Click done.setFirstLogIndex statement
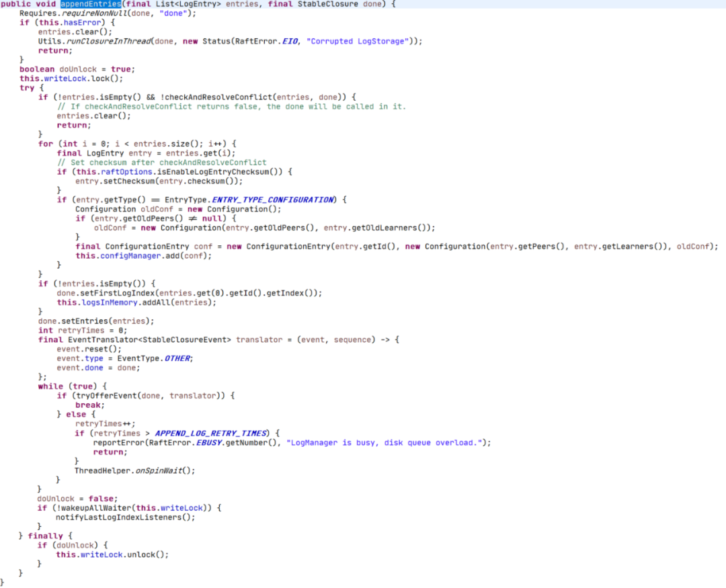This screenshot has width=726, height=588. coord(190,293)
